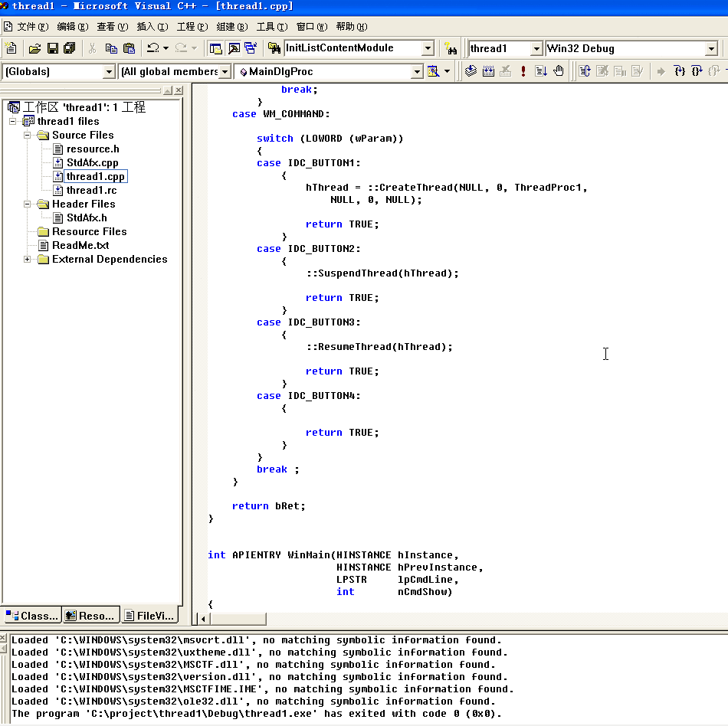Click the Compile icon in build toolbar
This screenshot has width=728, height=726.
[471, 71]
